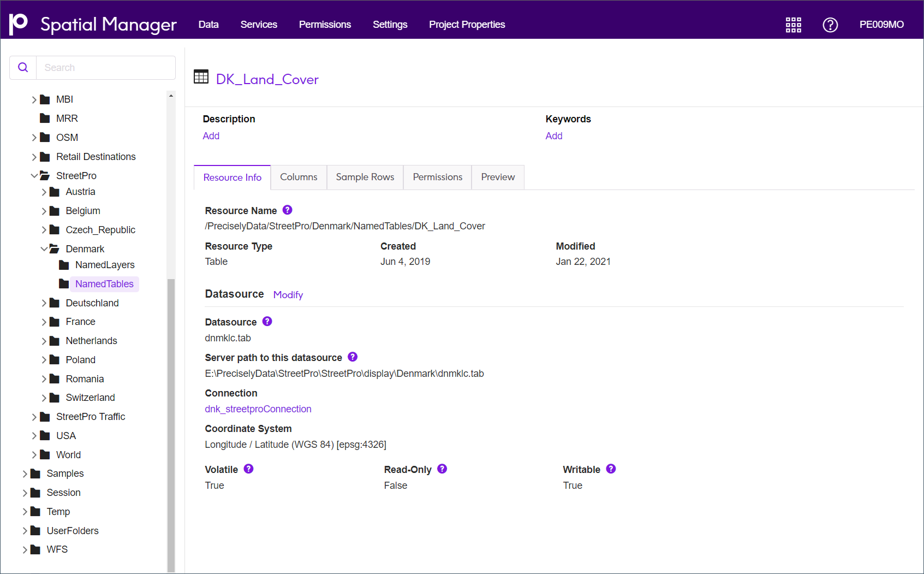The height and width of the screenshot is (574, 924).
Task: Collapse the StreetPro folder
Action: click(x=34, y=175)
